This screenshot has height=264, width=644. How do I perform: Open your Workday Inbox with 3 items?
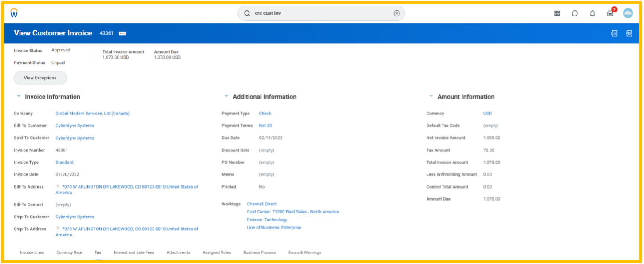pos(610,13)
